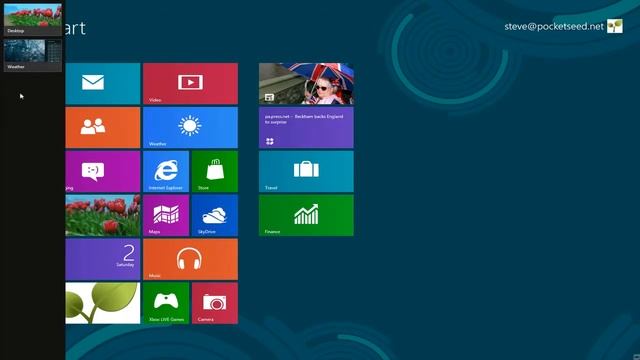Open the green leaf sprout tile
The image size is (640, 360).
pyautogui.click(x=102, y=303)
